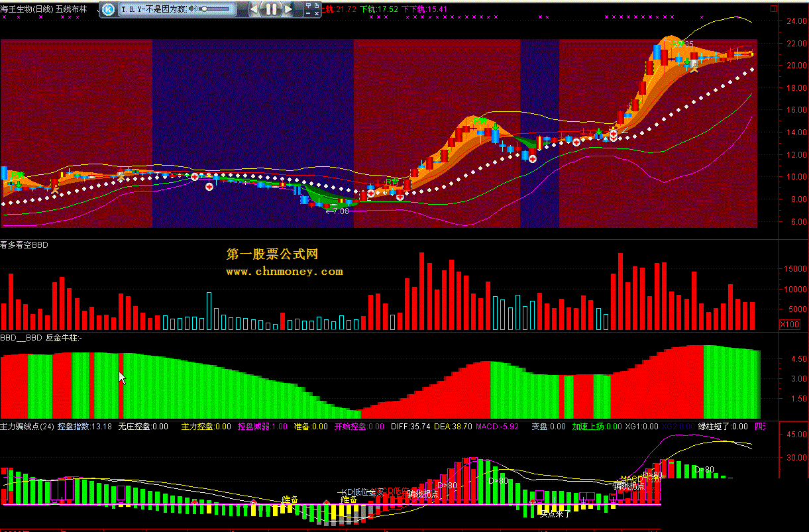
Task: Click the 无庄控盘:0.00 value
Action: pos(142,427)
